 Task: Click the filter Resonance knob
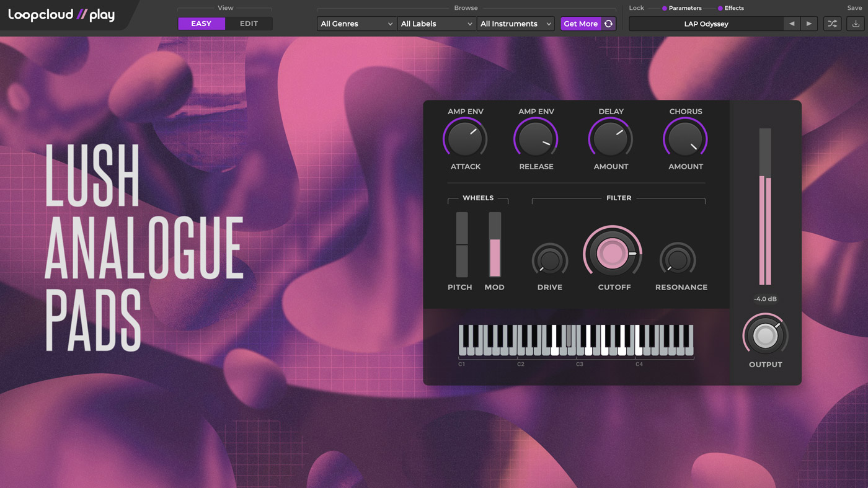tap(678, 260)
